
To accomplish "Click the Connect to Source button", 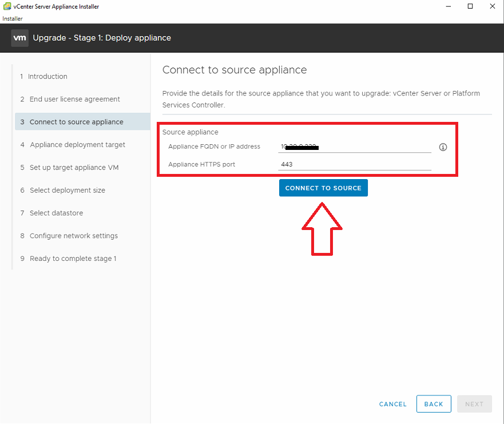I will coord(323,188).
